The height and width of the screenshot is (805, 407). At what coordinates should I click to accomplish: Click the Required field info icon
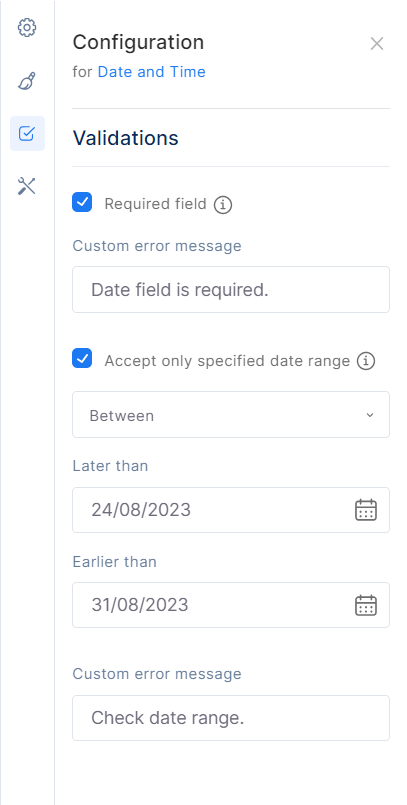tap(223, 205)
